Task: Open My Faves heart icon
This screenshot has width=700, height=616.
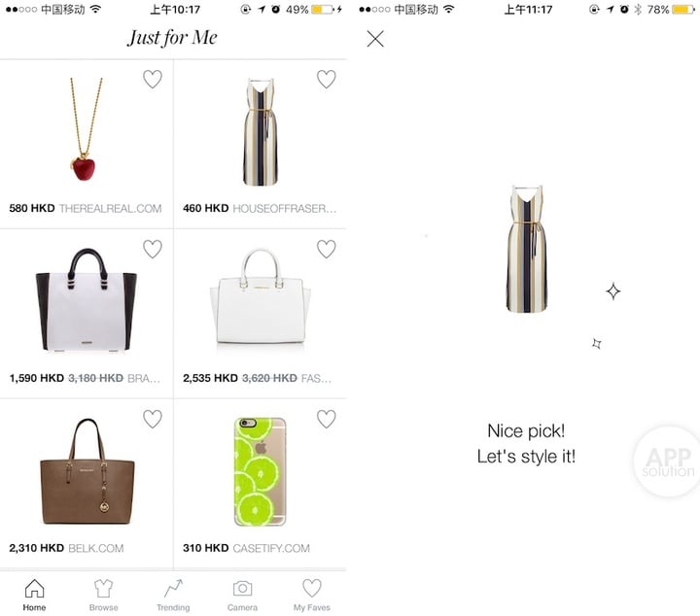Action: coord(312,588)
